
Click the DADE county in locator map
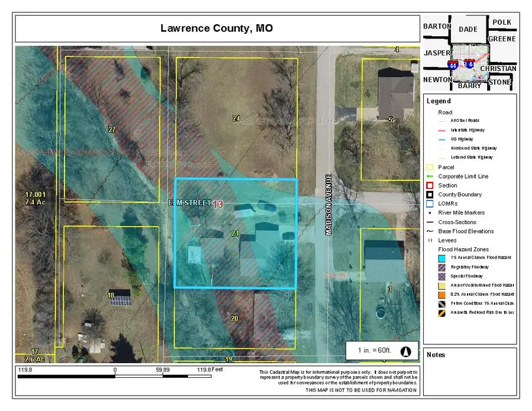pos(468,29)
